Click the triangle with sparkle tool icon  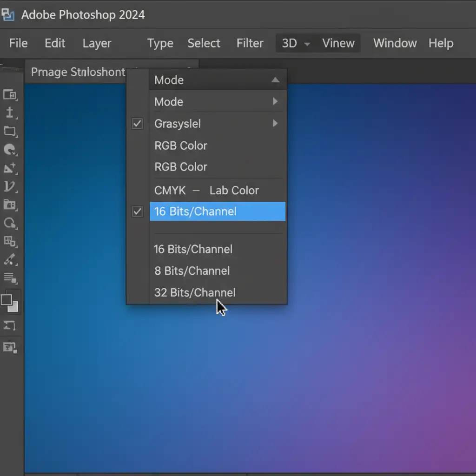pos(10,168)
